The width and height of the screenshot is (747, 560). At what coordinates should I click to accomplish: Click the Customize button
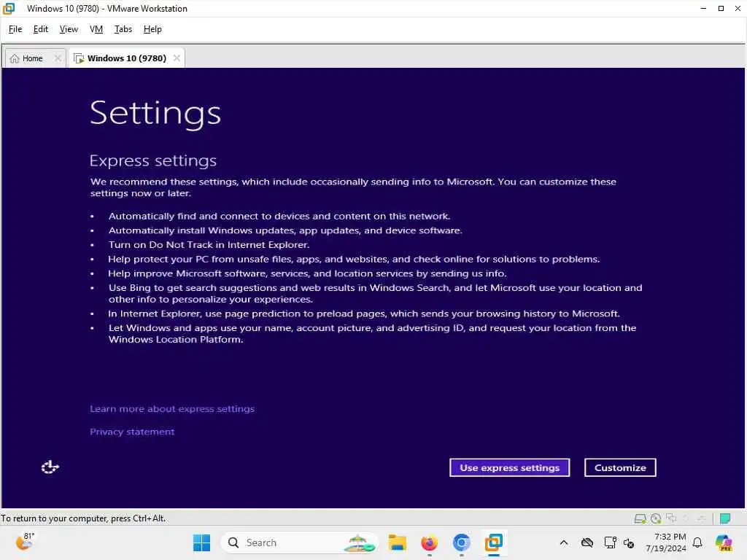click(620, 467)
